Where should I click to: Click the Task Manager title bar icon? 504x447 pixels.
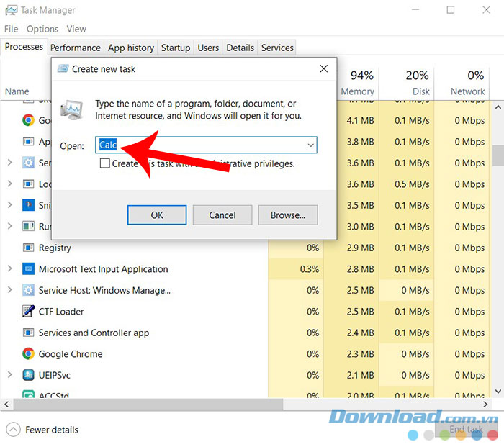click(12, 10)
